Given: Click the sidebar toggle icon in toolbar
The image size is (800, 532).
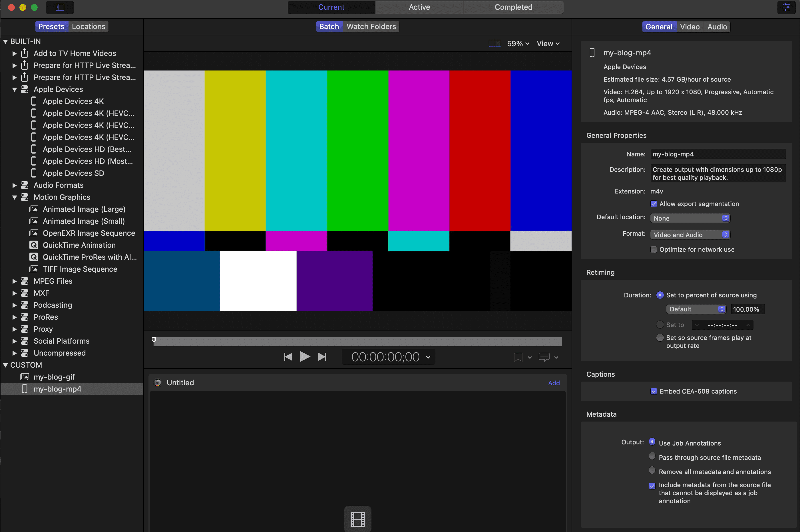Looking at the screenshot, I should point(60,7).
